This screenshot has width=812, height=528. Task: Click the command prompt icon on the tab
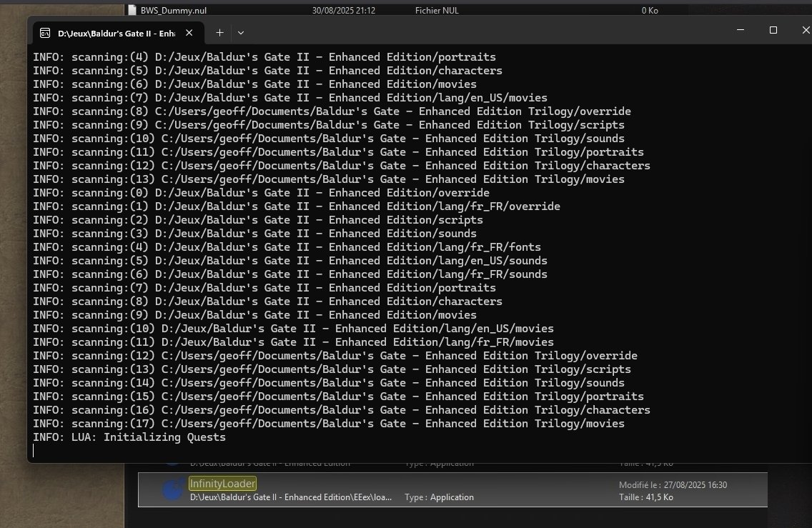tap(45, 33)
